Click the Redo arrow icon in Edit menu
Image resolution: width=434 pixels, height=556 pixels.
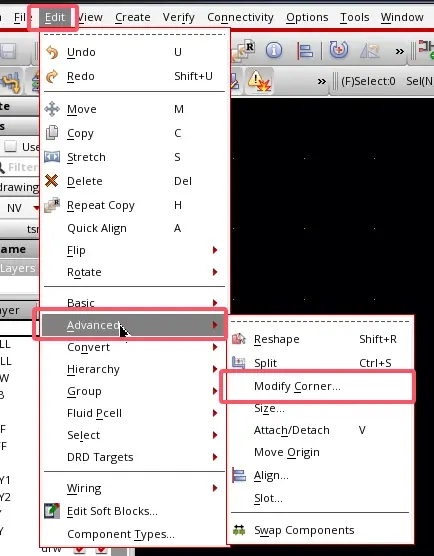click(52, 76)
